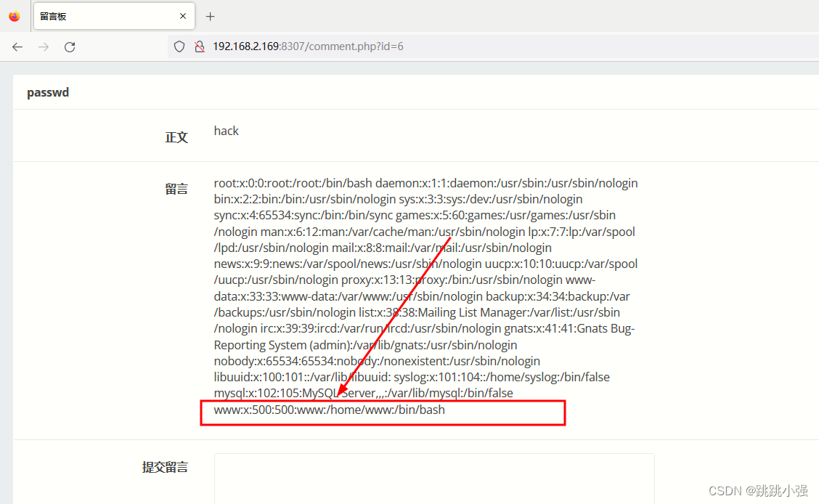Image resolution: width=819 pixels, height=504 pixels.
Task: Open a new browser tab
Action: pyautogui.click(x=210, y=16)
